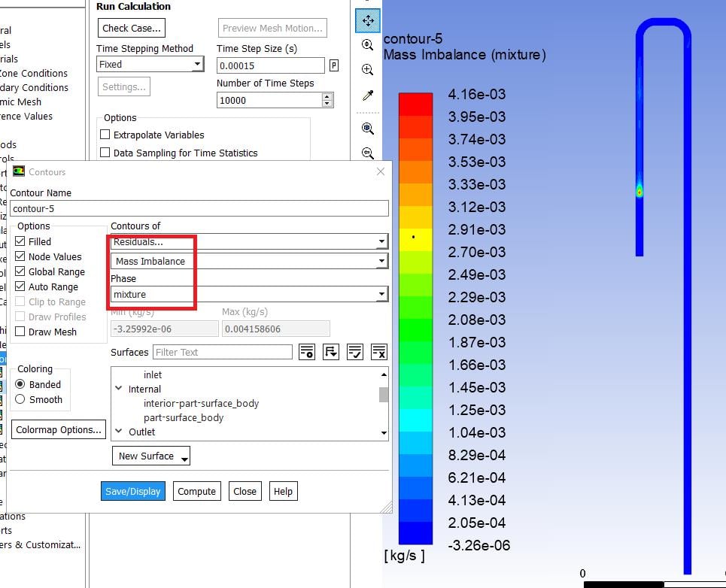Click the scrollbar thumb in the surfaces list
Viewport: 726px width, 588px height.
point(384,395)
